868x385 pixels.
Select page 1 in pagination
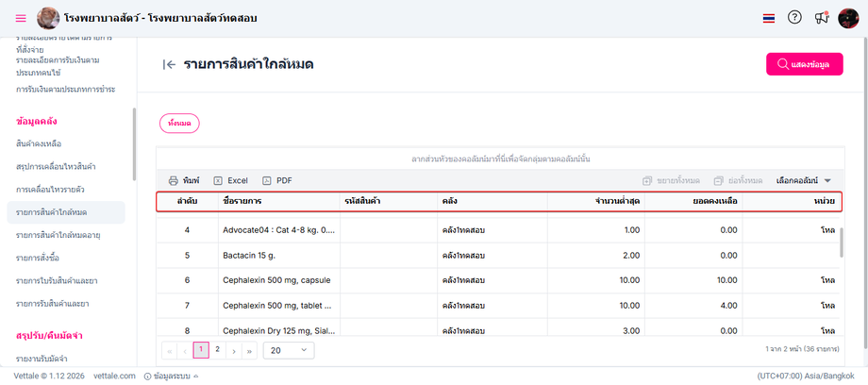click(x=201, y=351)
